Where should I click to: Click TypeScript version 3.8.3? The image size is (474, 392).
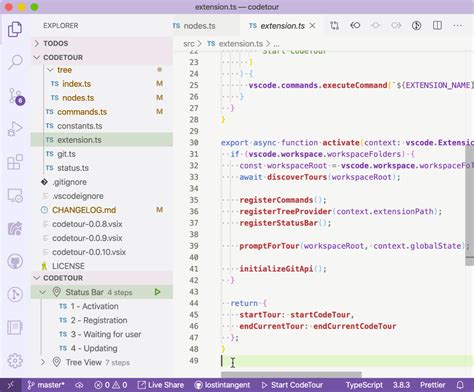click(x=401, y=385)
